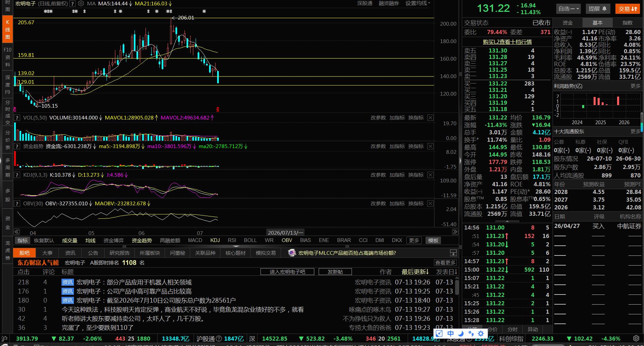Click 换指标 in the VOL panel
The width and height of the screenshot is (644, 346).
click(x=416, y=118)
